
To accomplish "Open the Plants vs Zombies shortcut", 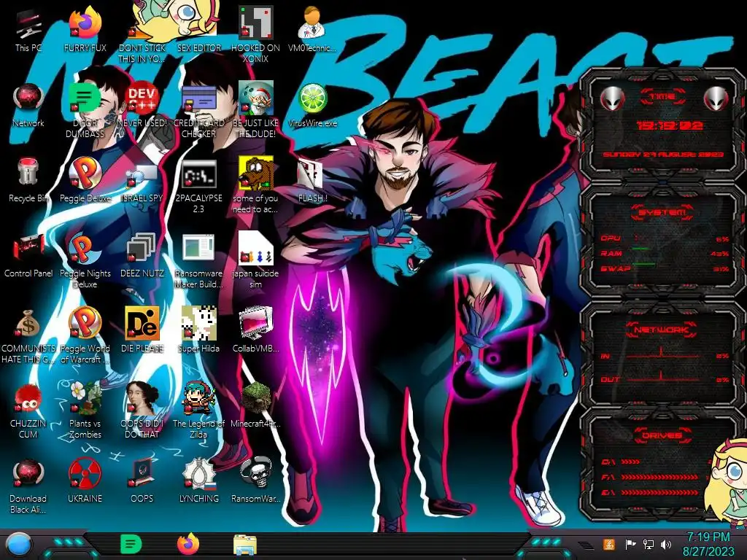I will click(85, 411).
